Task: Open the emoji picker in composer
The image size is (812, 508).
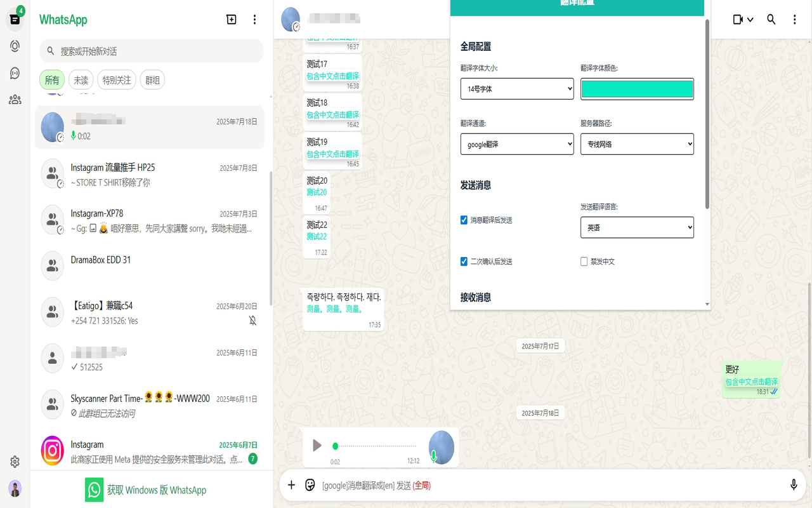Action: (310, 485)
